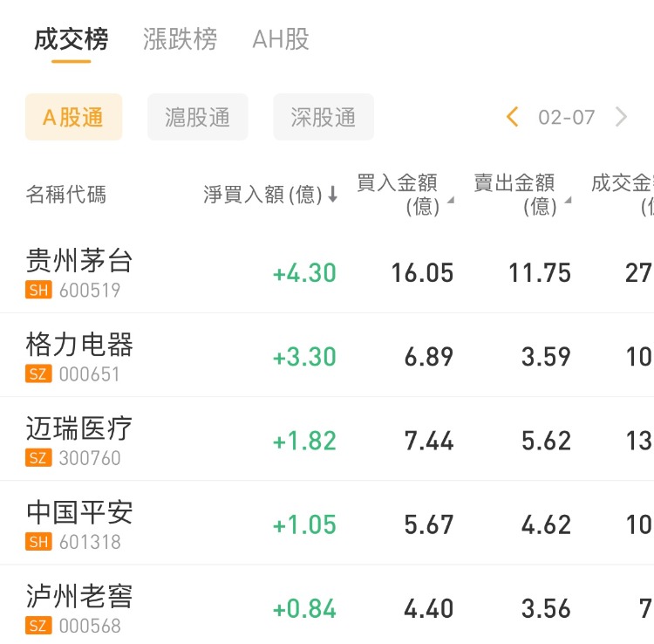Sort by 淨買入額 down arrow
654x644 pixels.
(x=332, y=195)
